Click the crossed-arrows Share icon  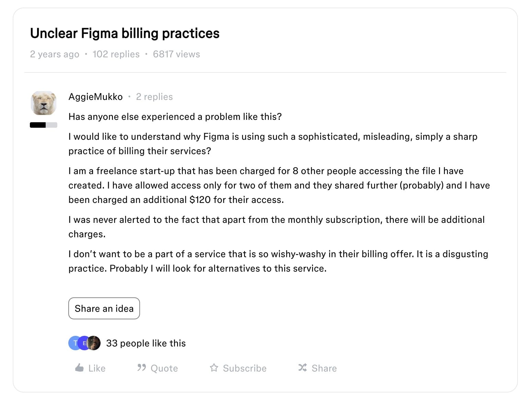pyautogui.click(x=302, y=367)
